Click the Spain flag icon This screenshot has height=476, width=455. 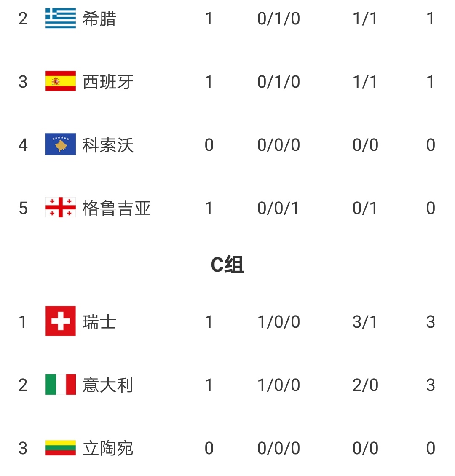coord(61,81)
